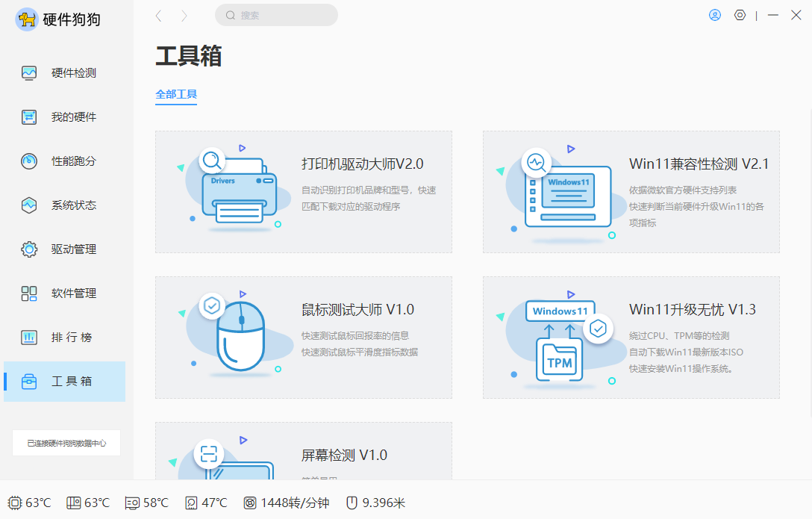Open 我的硬件 menu label

click(x=74, y=117)
